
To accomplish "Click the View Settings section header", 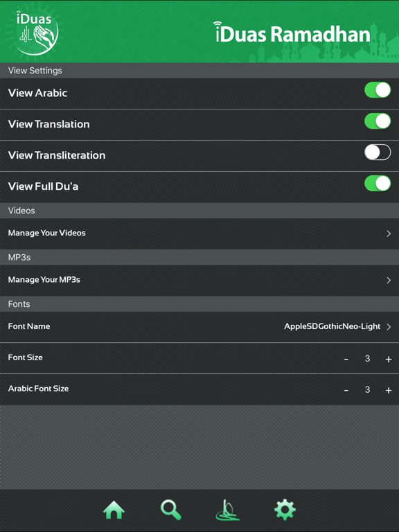I will [199, 71].
